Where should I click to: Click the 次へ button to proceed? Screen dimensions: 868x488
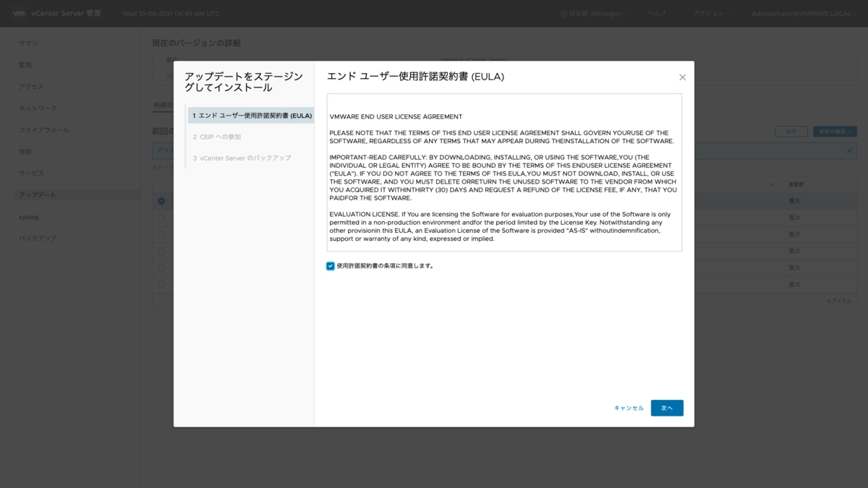tap(666, 408)
